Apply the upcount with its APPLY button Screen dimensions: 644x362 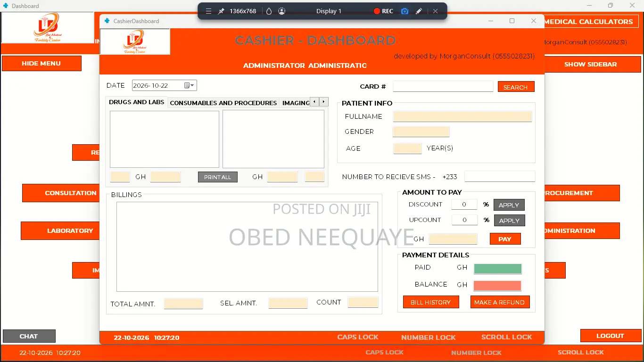point(509,221)
